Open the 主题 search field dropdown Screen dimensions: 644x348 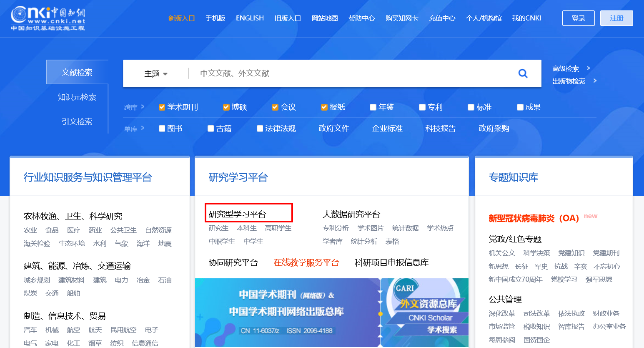[x=156, y=73]
